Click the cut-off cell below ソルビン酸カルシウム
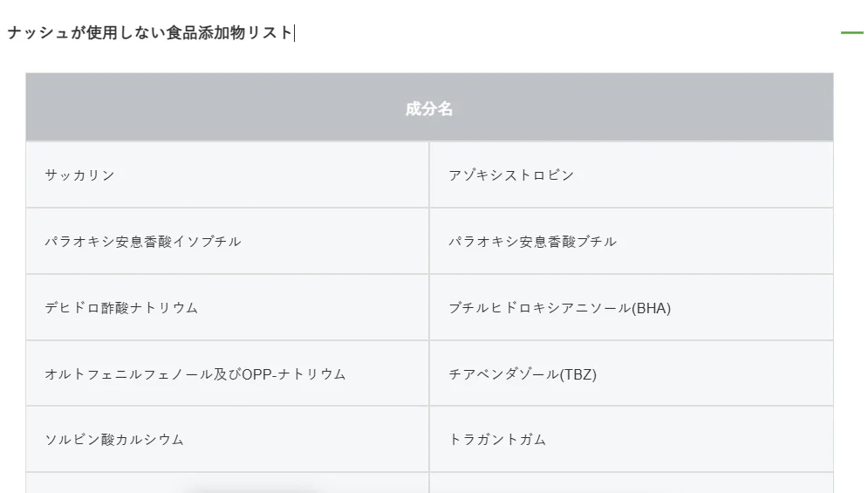The width and height of the screenshot is (868, 493). coord(227,483)
